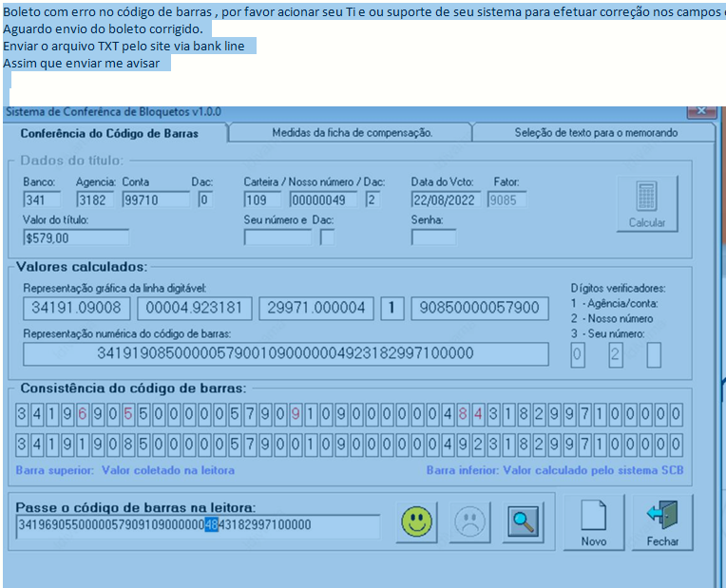Click the green happy smiley face icon
The width and height of the screenshot is (726, 588).
pos(417,522)
